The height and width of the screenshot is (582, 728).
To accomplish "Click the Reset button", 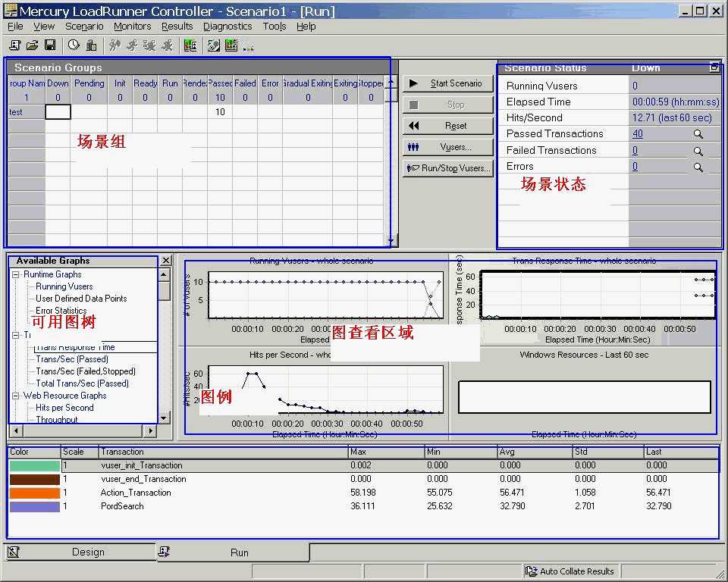I will [447, 126].
